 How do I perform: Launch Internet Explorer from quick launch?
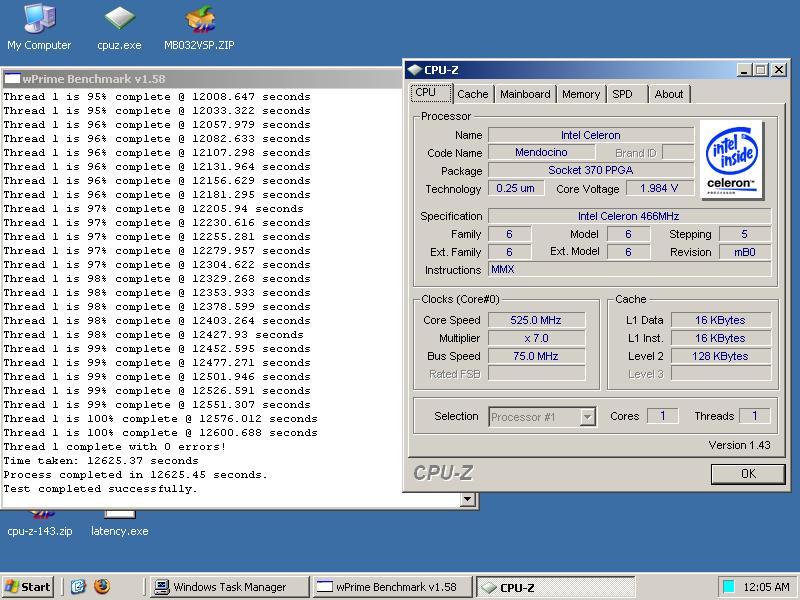click(x=78, y=587)
